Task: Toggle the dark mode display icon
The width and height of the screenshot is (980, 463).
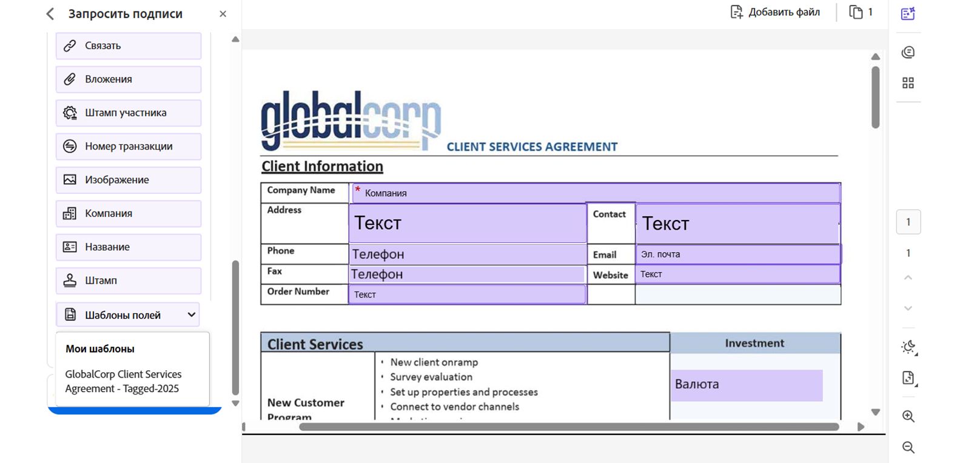Action: tap(908, 347)
